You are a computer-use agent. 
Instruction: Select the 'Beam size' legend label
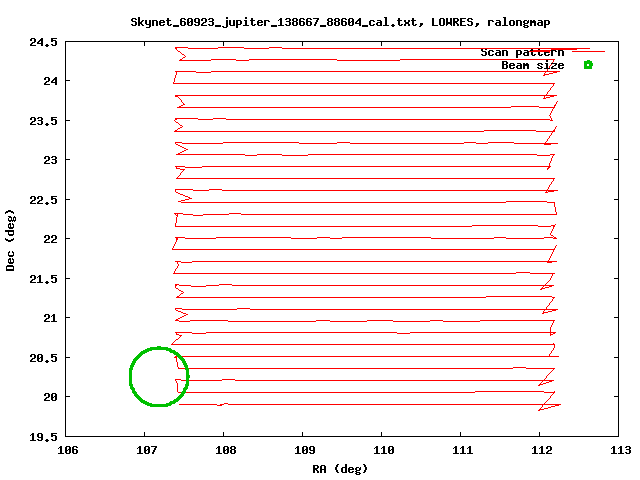[x=533, y=65]
